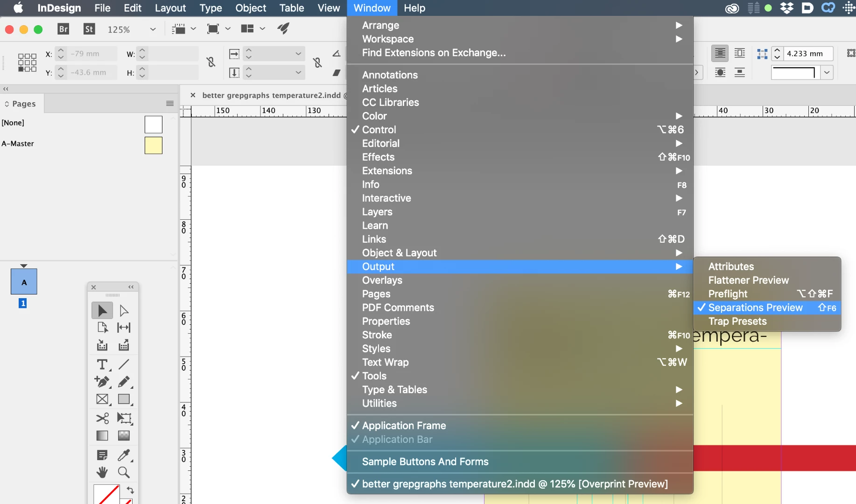Open the 125% zoom level dropdown

click(x=153, y=29)
